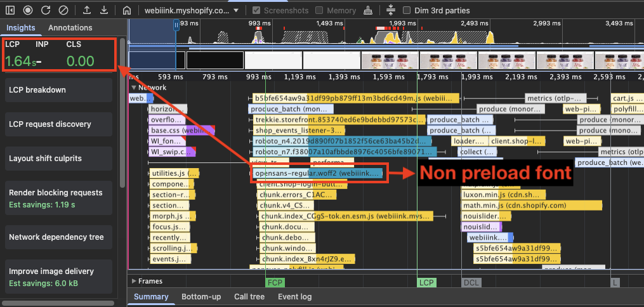The image size is (644, 307).
Task: Click the reload and record icon
Action: point(46,10)
